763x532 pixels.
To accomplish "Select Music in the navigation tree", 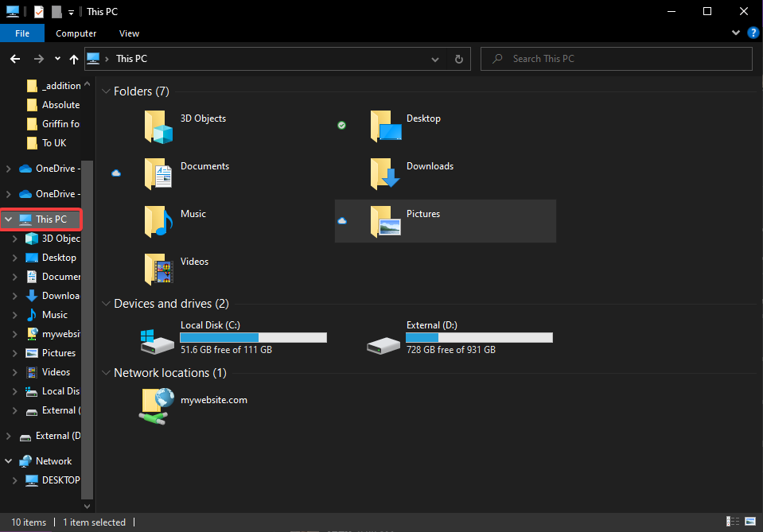I will [54, 315].
